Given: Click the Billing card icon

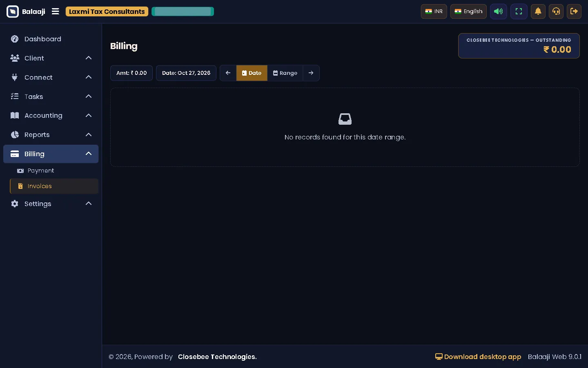Looking at the screenshot, I should (x=15, y=154).
